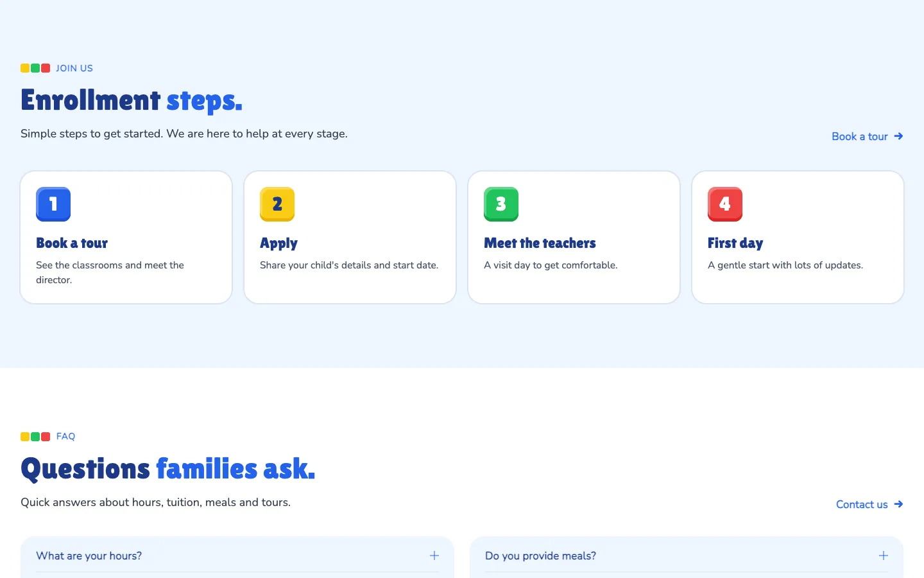Click the 'Questions families ask.' heading
This screenshot has height=578, width=924.
point(168,469)
